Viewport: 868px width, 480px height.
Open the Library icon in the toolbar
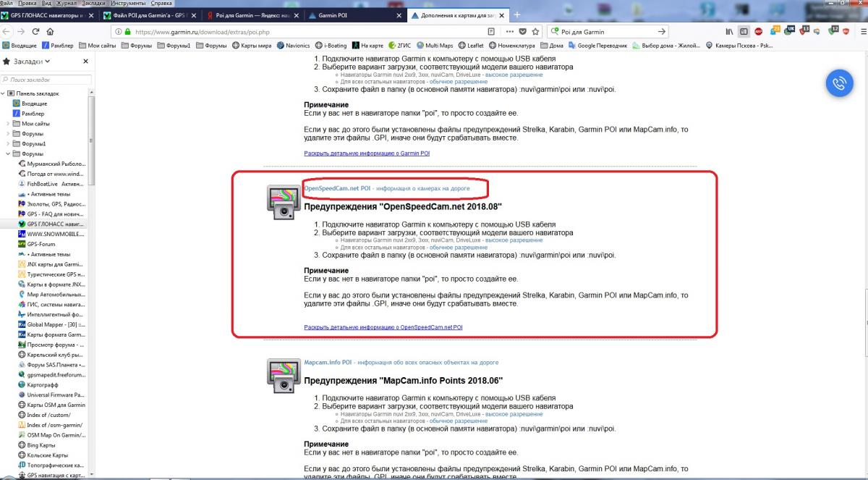pos(729,32)
